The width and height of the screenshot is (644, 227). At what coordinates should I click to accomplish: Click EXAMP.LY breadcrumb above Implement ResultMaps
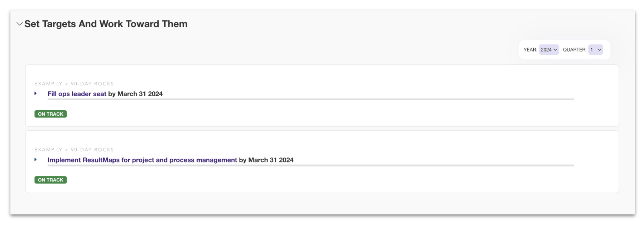tap(48, 150)
